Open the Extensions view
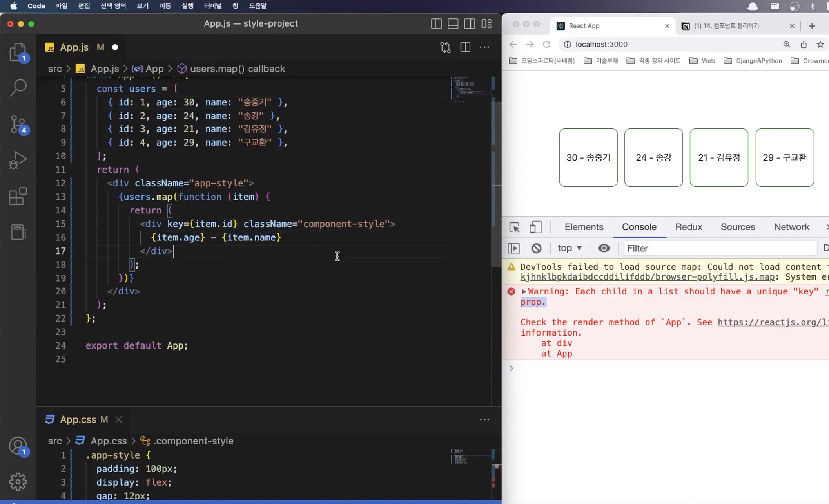Viewport: 829px width, 504px height. point(18,196)
